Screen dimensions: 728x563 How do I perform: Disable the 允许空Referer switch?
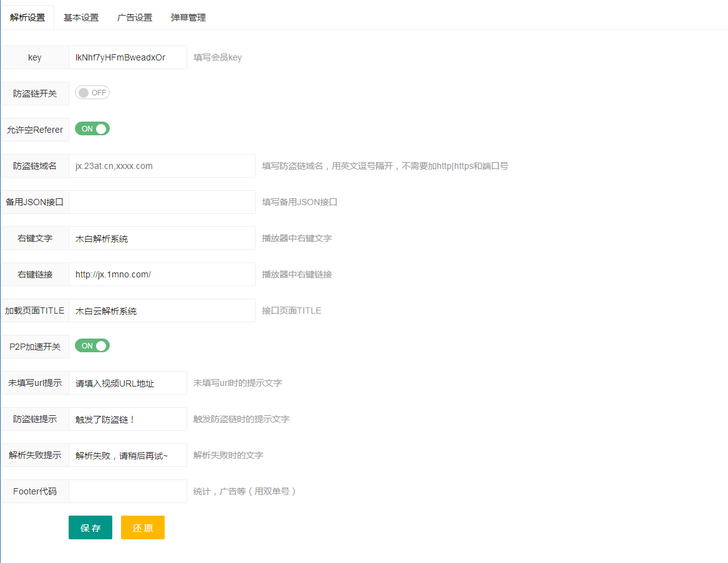[x=92, y=128]
